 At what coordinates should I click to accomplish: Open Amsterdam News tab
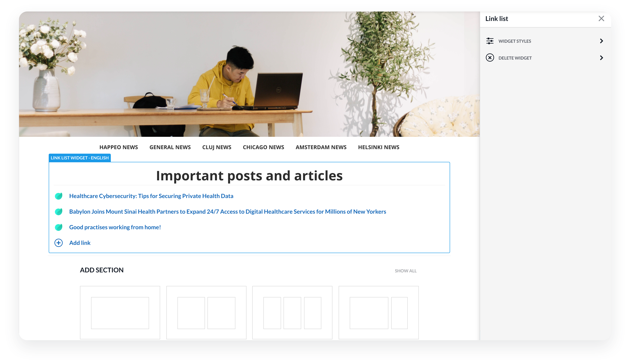click(321, 147)
